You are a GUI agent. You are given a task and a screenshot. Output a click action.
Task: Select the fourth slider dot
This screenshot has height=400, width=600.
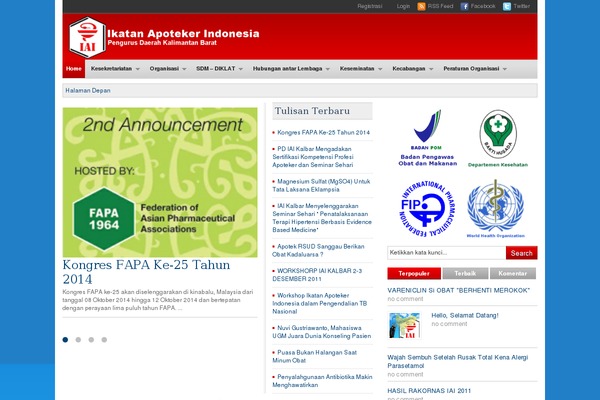click(x=104, y=340)
